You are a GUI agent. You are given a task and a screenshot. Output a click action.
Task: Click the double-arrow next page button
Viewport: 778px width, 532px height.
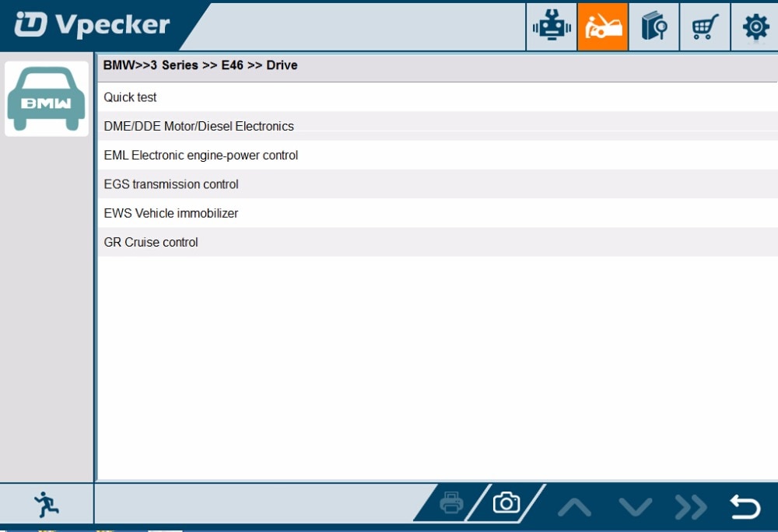point(690,507)
